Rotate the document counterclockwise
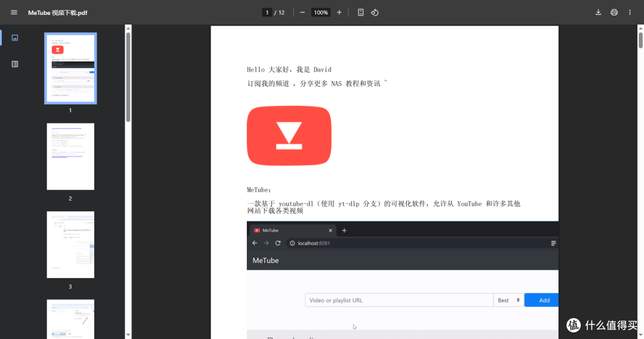Screen dimensions: 644x339 coord(374,13)
